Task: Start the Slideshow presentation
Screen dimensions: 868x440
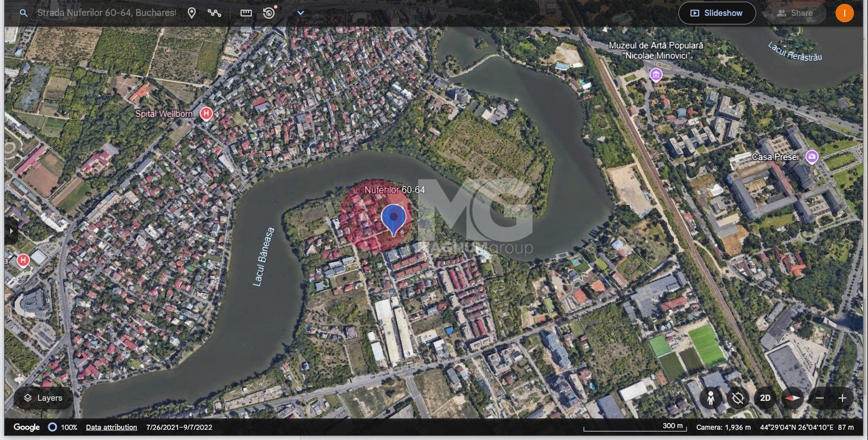Action: click(717, 13)
